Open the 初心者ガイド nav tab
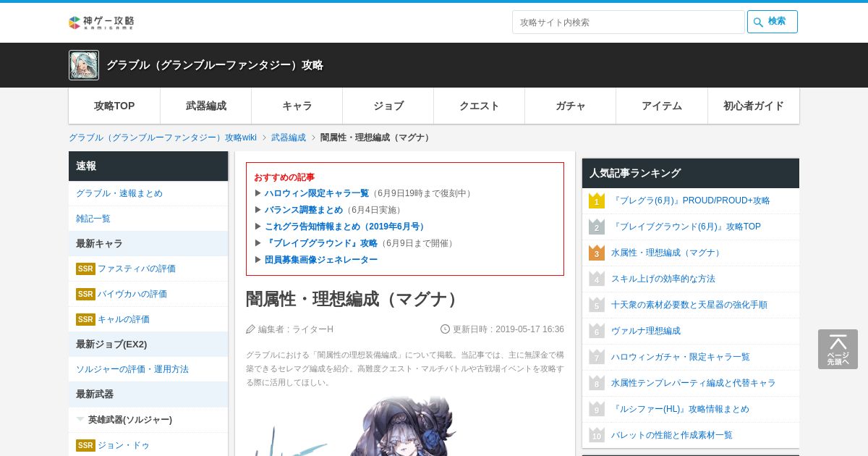Screen dimensions: 868x456 point(754,106)
